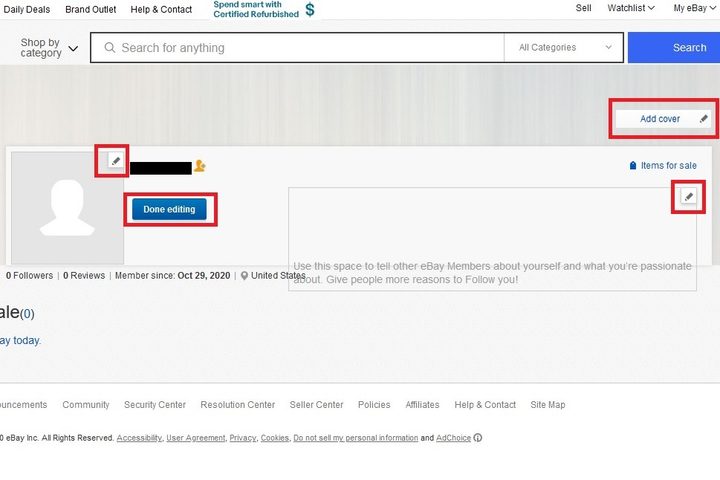Add a cover photo to profile
Image resolution: width=720 pixels, height=480 pixels.
[663, 119]
